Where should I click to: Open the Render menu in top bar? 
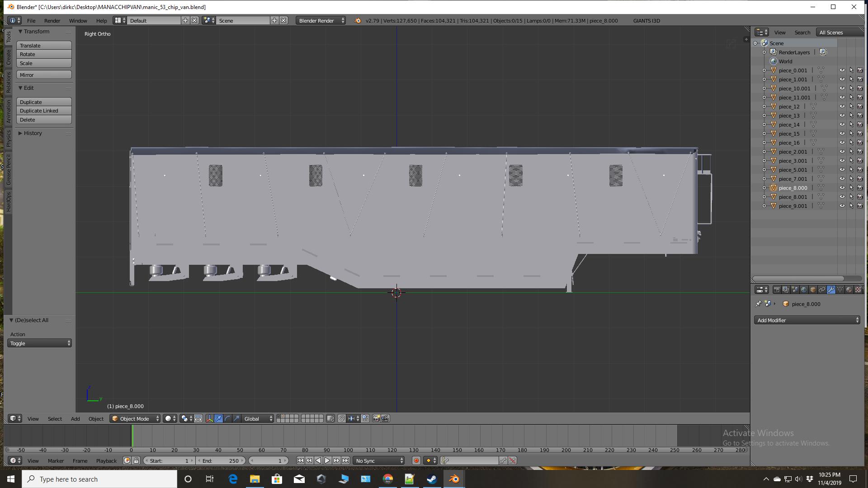(52, 21)
